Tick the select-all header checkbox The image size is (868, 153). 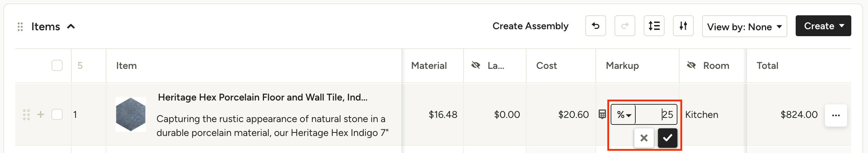(x=57, y=65)
